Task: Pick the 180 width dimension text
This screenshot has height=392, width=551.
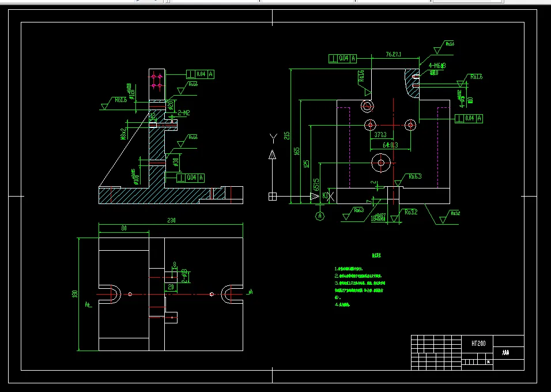Action: coord(74,294)
